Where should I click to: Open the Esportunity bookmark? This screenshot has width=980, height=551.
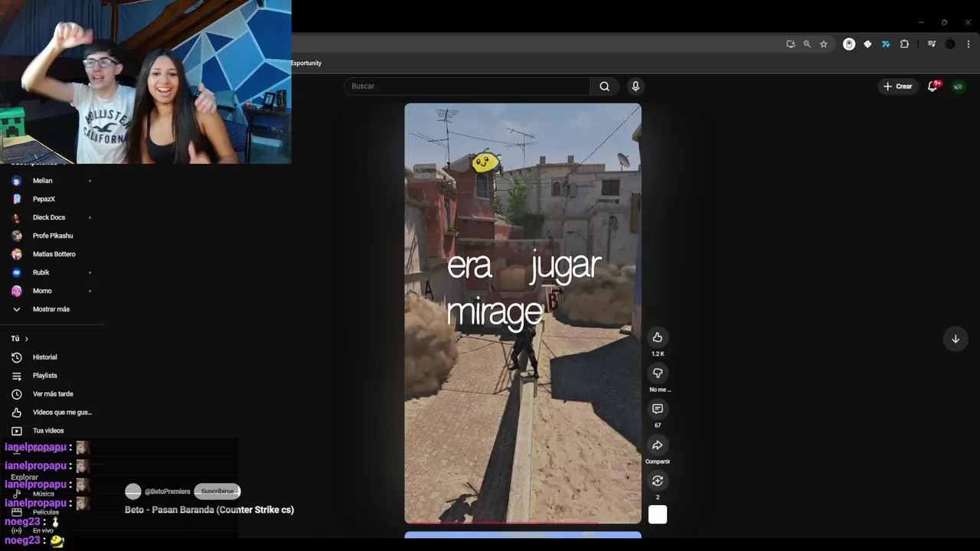[306, 63]
